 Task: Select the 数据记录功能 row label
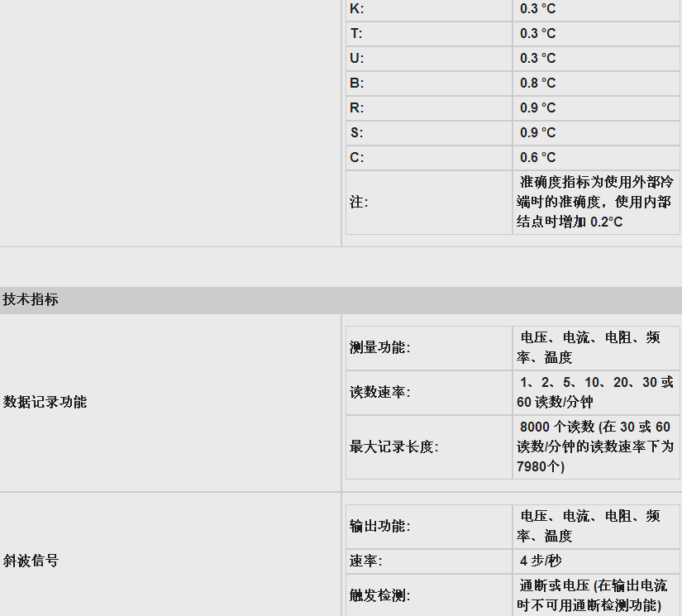(x=45, y=402)
